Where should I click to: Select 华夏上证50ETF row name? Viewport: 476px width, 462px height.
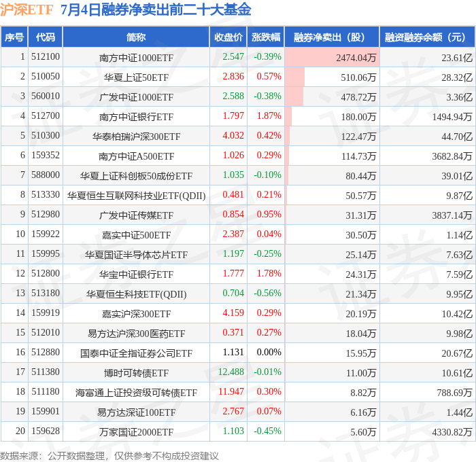click(136, 77)
